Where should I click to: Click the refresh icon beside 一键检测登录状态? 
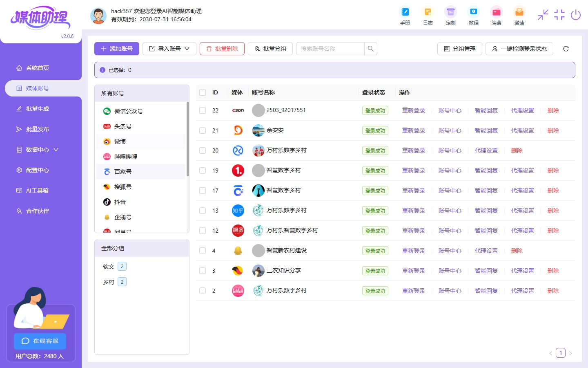click(566, 49)
